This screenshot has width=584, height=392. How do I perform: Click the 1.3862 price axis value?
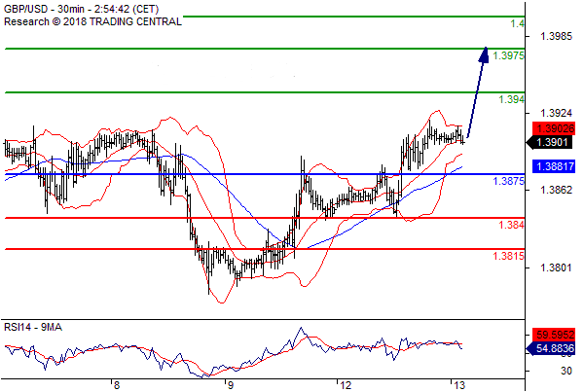tap(556, 191)
